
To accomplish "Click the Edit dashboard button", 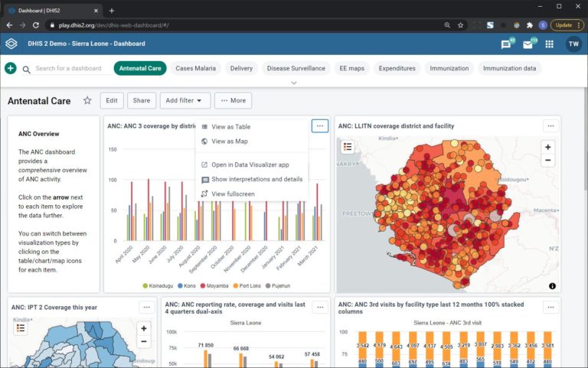I will click(111, 100).
